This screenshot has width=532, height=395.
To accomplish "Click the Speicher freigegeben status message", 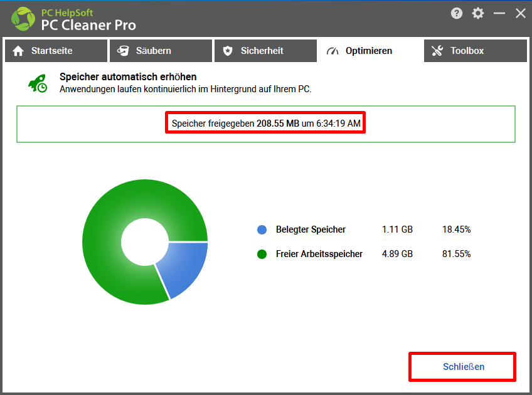I will click(x=266, y=124).
